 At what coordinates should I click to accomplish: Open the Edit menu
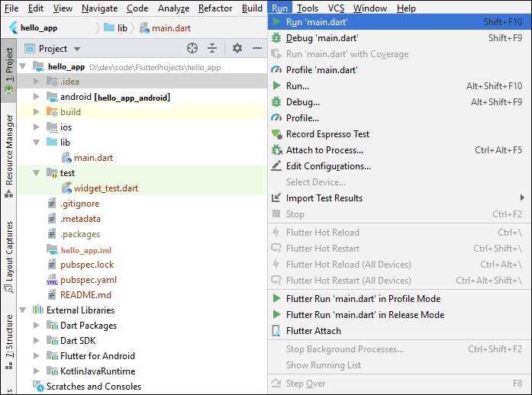[36, 8]
